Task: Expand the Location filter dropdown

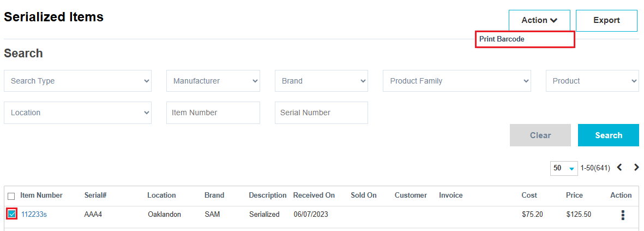Action: 78,112
